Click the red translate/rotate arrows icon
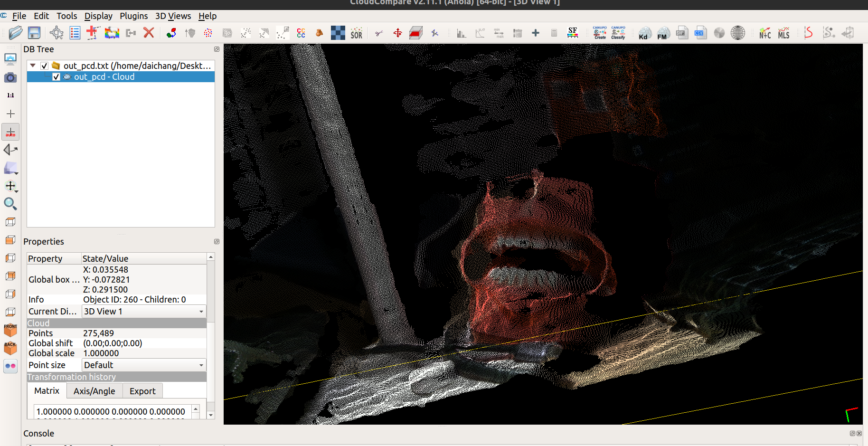The image size is (868, 446). (x=398, y=33)
